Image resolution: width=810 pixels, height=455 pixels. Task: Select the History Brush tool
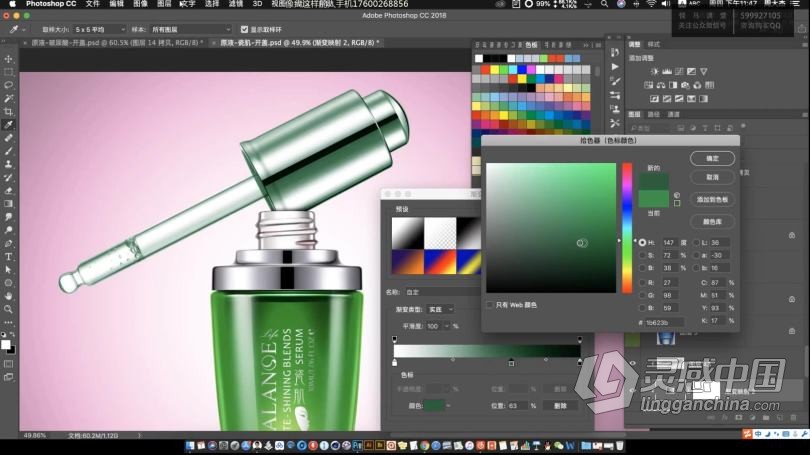pyautogui.click(x=8, y=178)
